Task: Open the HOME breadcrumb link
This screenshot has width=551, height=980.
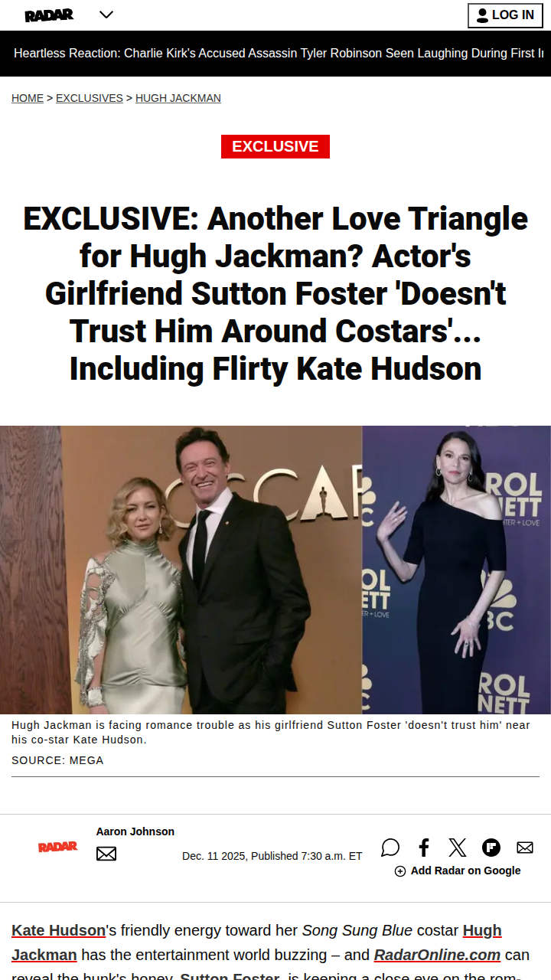Action: click(28, 98)
